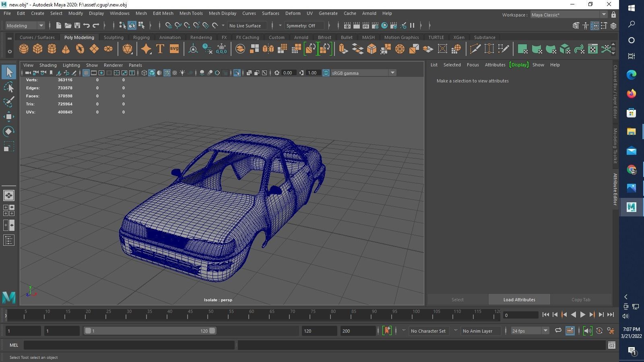Open the Modeling Toolkit side tab
The width and height of the screenshot is (644, 362).
pyautogui.click(x=615, y=146)
